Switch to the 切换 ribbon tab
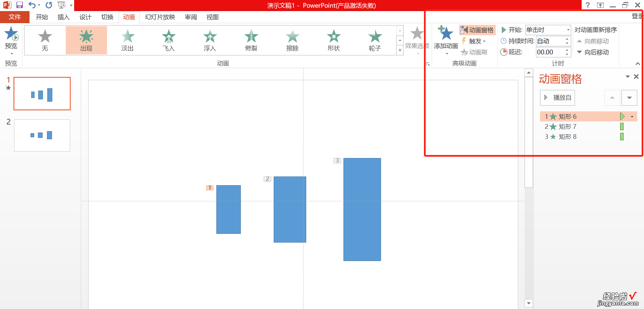This screenshot has height=309, width=644. [x=107, y=17]
